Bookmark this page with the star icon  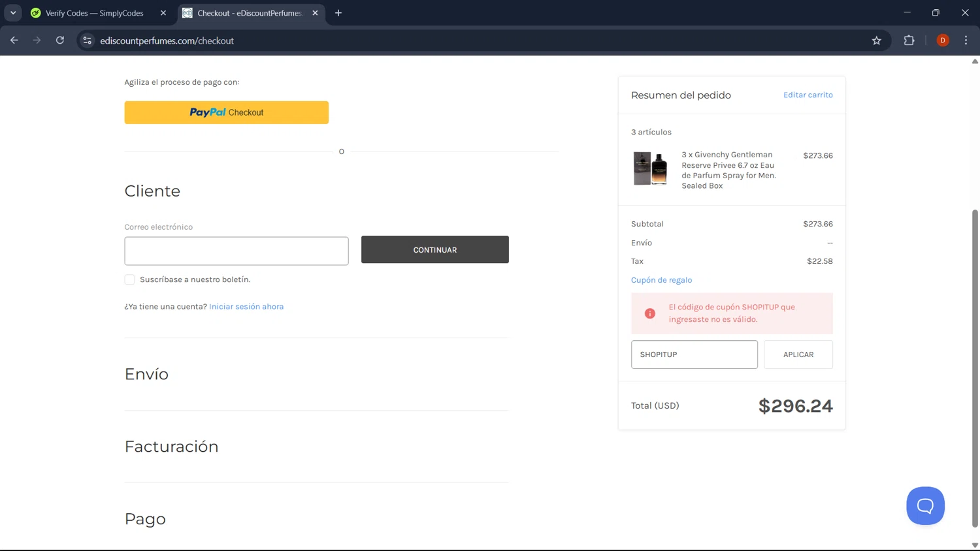click(x=877, y=40)
